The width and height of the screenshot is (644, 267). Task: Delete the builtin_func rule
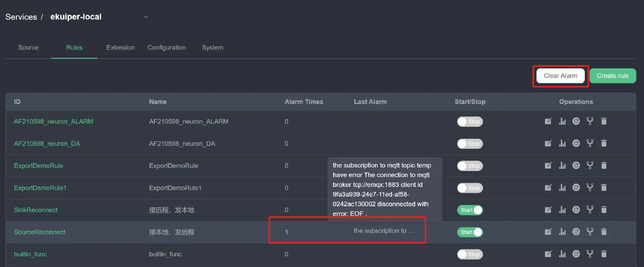point(604,254)
